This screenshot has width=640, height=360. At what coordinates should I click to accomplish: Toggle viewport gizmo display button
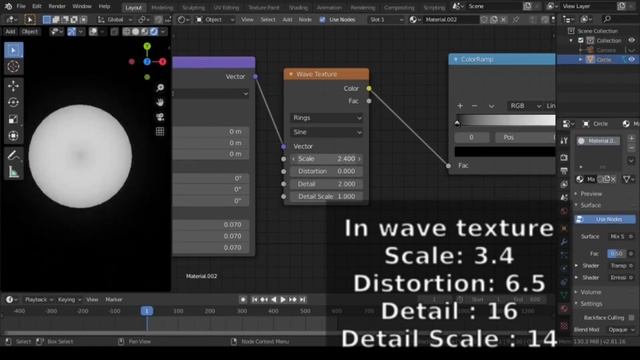pos(71,31)
